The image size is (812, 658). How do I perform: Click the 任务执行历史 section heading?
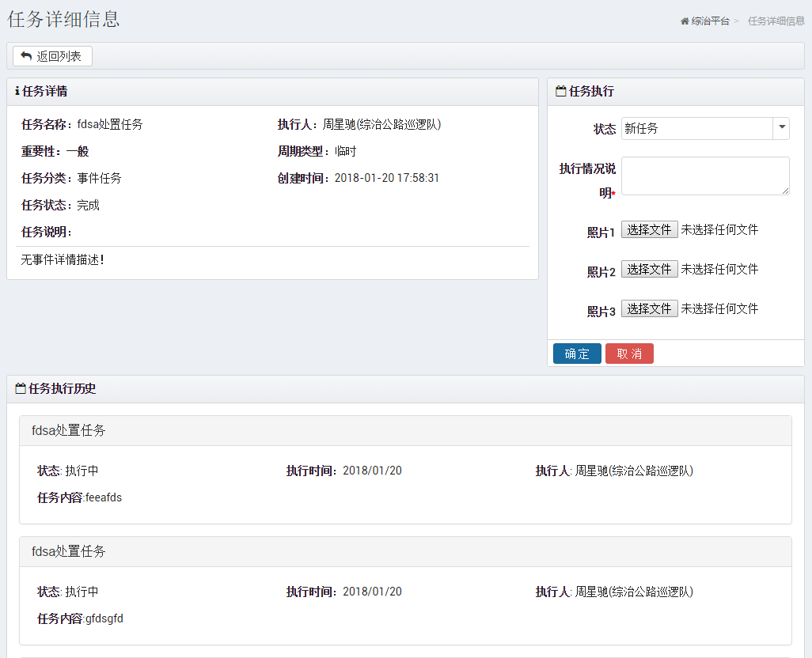(63, 388)
